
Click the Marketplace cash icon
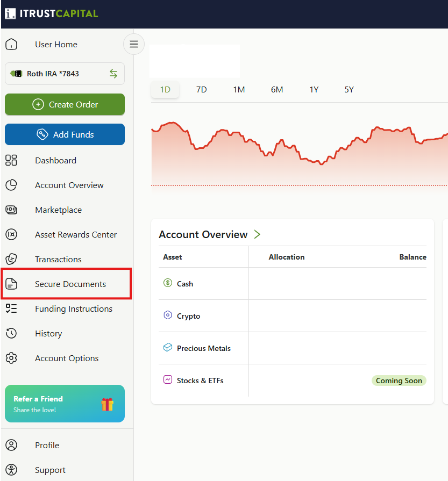coord(11,210)
